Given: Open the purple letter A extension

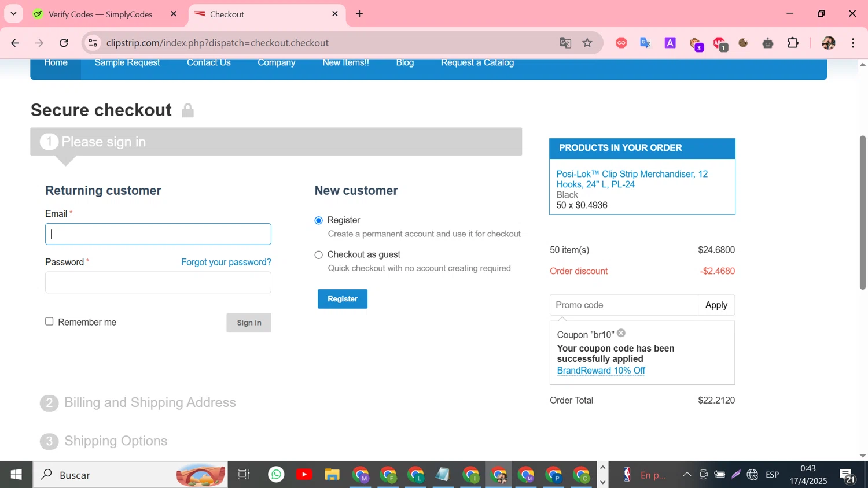Looking at the screenshot, I should click(x=670, y=43).
